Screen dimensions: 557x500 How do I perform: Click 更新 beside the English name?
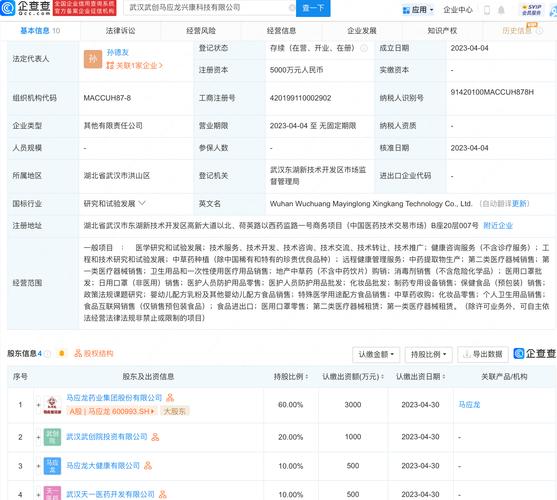(x=519, y=204)
